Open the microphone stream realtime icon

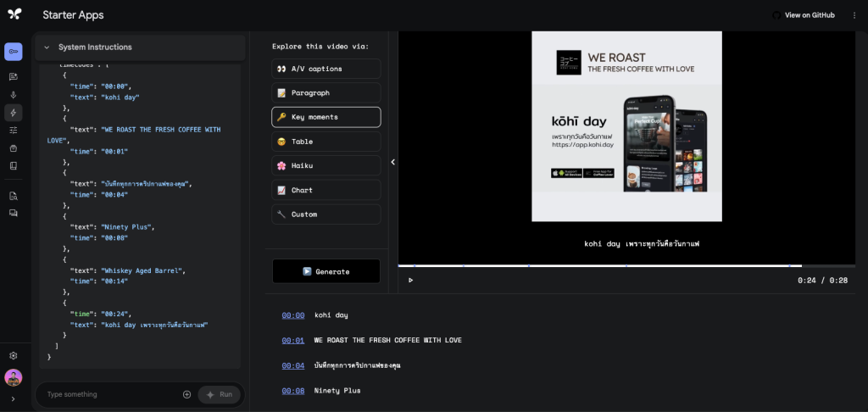point(14,95)
